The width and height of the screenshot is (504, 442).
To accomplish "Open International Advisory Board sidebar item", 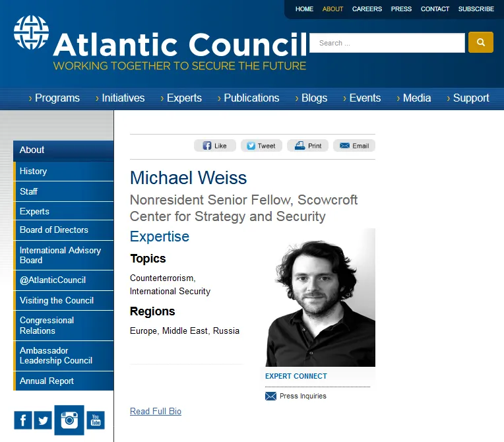I will click(x=63, y=255).
